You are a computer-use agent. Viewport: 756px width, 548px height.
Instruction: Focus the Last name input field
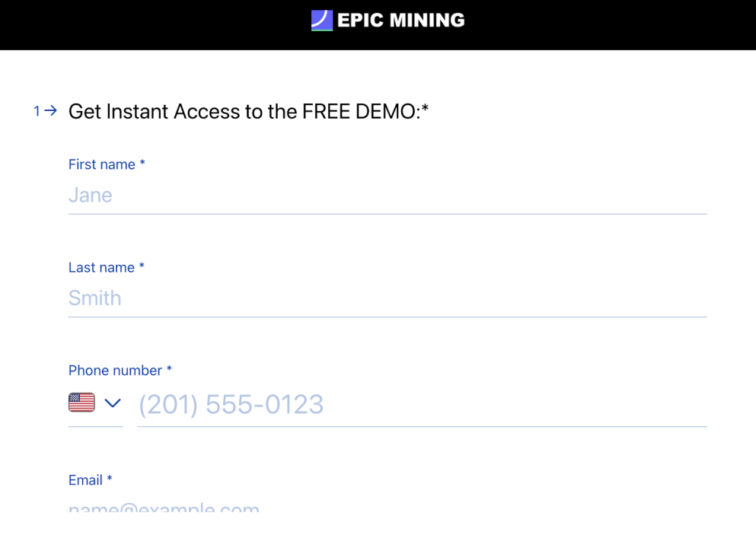[387, 298]
